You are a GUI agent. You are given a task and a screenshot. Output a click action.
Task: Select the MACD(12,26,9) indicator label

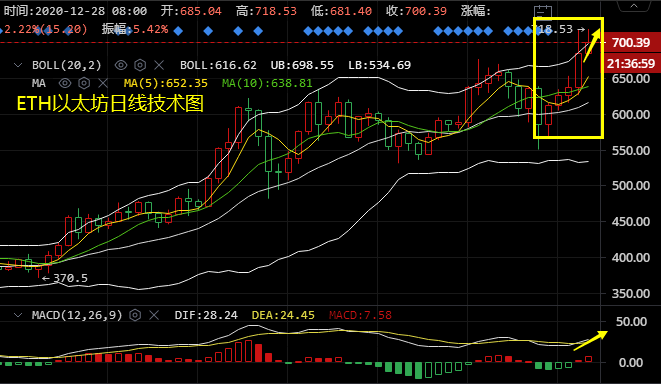(77, 315)
